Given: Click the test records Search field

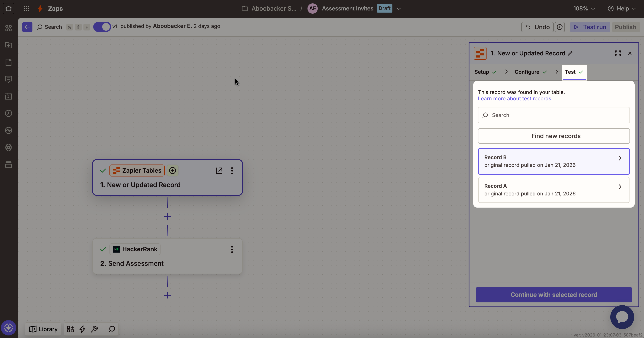Looking at the screenshot, I should click(554, 115).
